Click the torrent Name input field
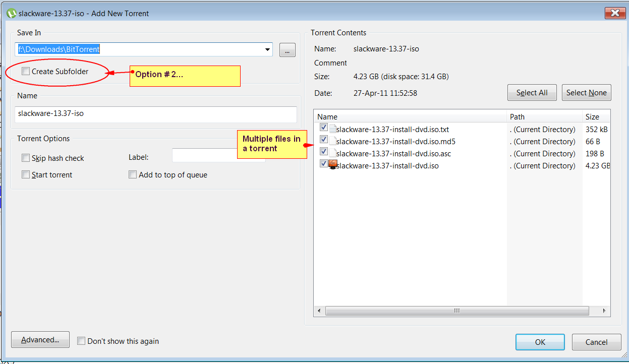Image resolution: width=629 pixels, height=364 pixels. click(x=156, y=114)
